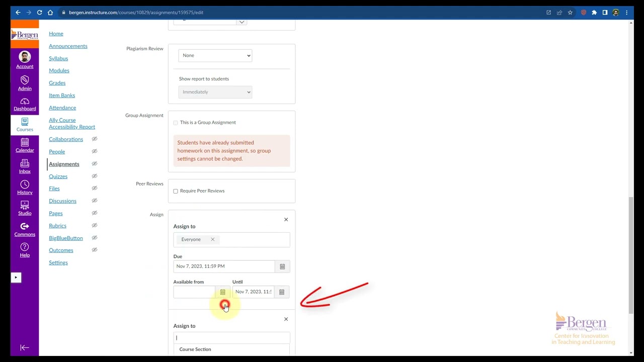The height and width of the screenshot is (362, 644).
Task: Open the Attendance link
Action: [62, 108]
